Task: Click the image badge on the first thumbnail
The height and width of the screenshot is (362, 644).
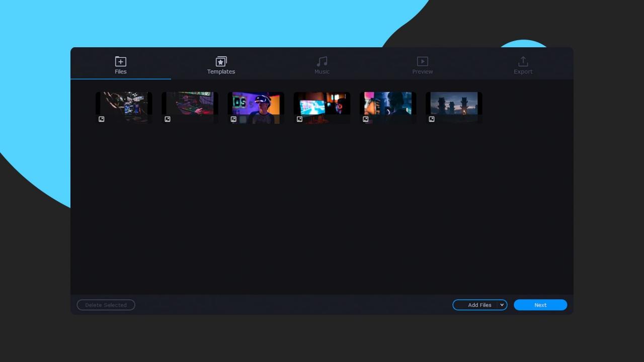Action: coord(101,119)
